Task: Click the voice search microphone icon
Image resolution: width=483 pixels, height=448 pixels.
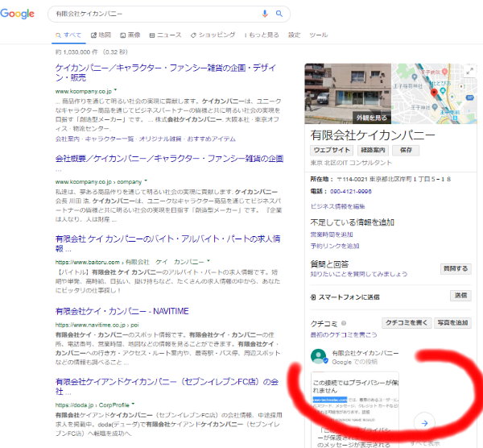Action: [x=265, y=14]
